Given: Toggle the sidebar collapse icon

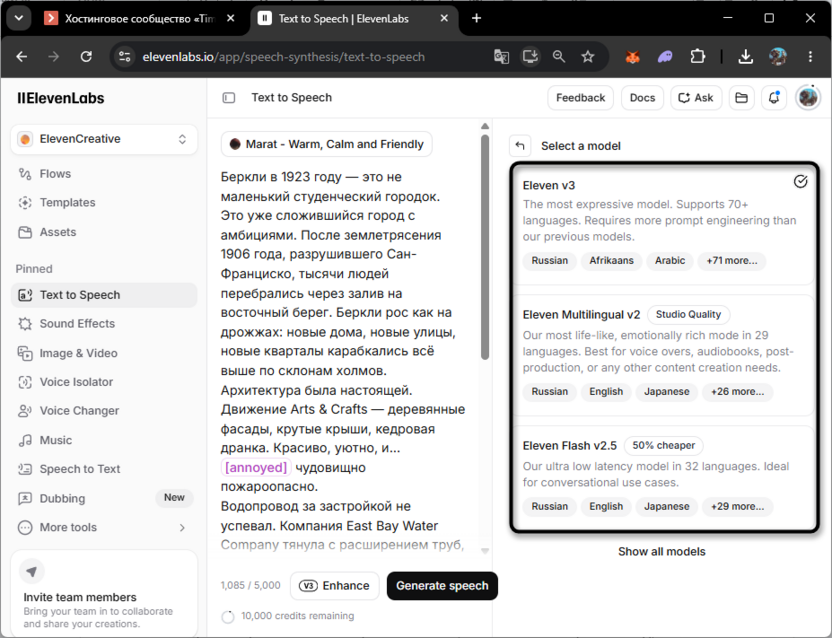Looking at the screenshot, I should pos(229,98).
